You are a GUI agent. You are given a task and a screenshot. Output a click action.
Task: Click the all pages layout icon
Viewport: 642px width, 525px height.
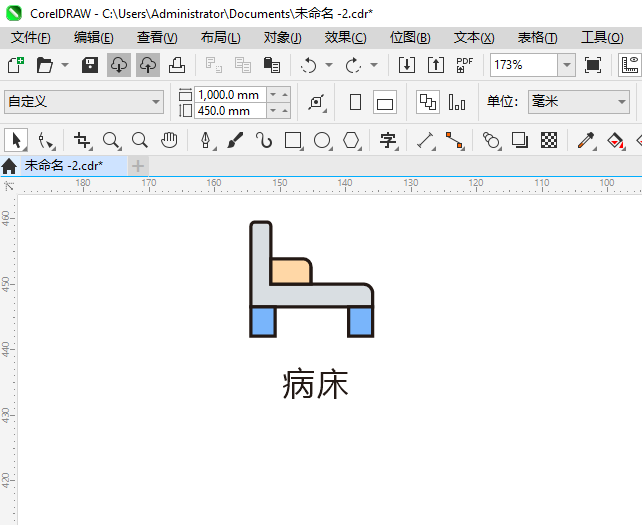pyautogui.click(x=428, y=102)
